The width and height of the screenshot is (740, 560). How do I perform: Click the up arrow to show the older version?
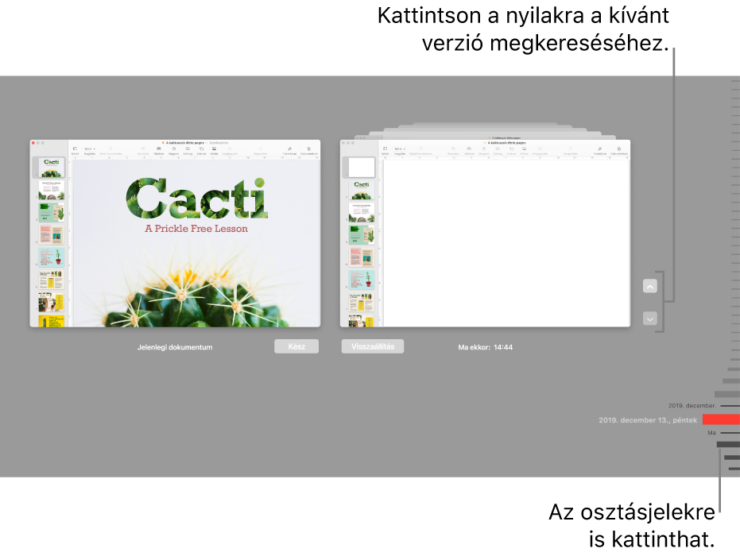click(650, 287)
